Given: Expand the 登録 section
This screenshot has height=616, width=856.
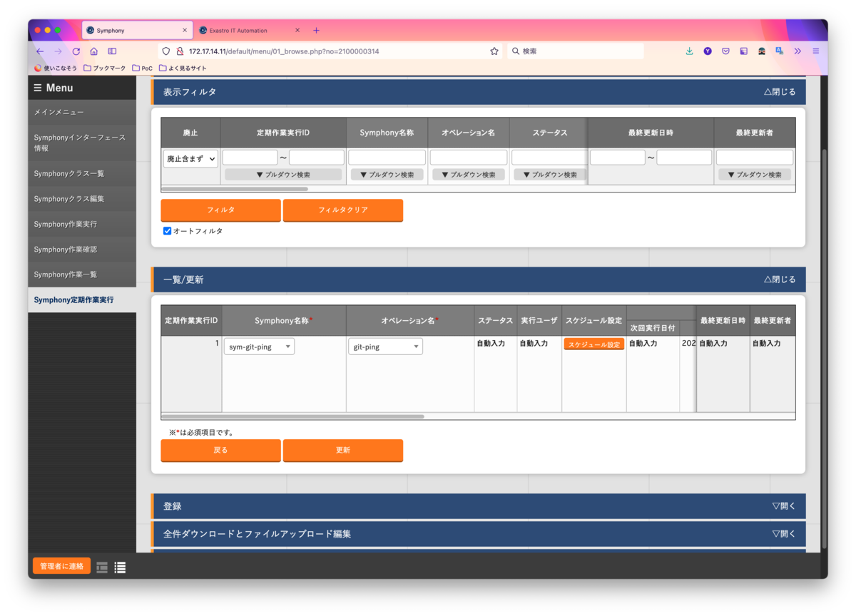Looking at the screenshot, I should coord(783,506).
